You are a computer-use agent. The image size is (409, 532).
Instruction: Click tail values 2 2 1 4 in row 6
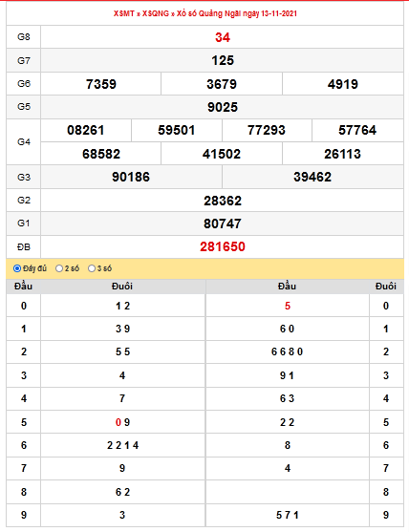pos(122,445)
